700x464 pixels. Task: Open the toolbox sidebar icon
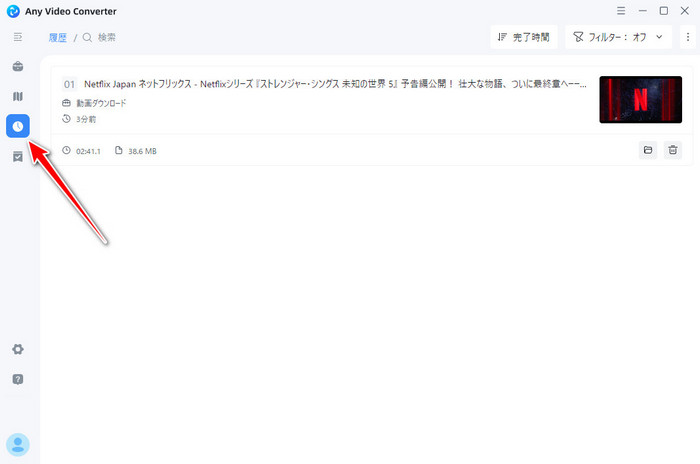click(18, 67)
